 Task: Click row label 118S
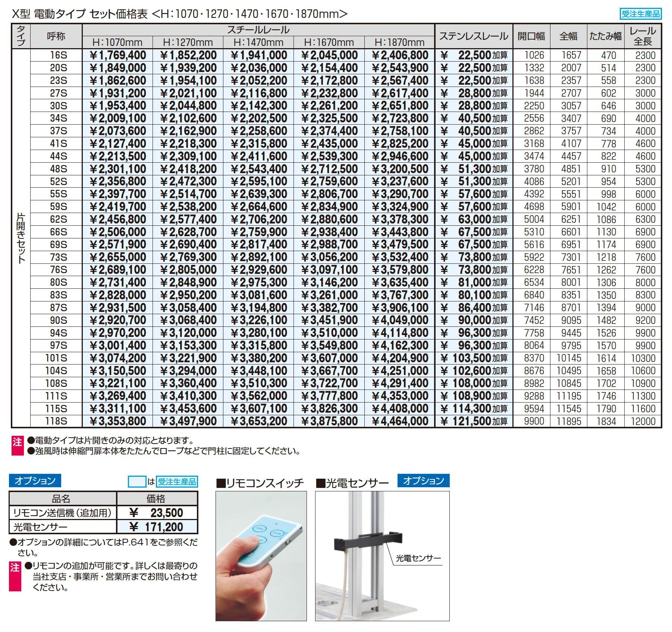coord(56,421)
